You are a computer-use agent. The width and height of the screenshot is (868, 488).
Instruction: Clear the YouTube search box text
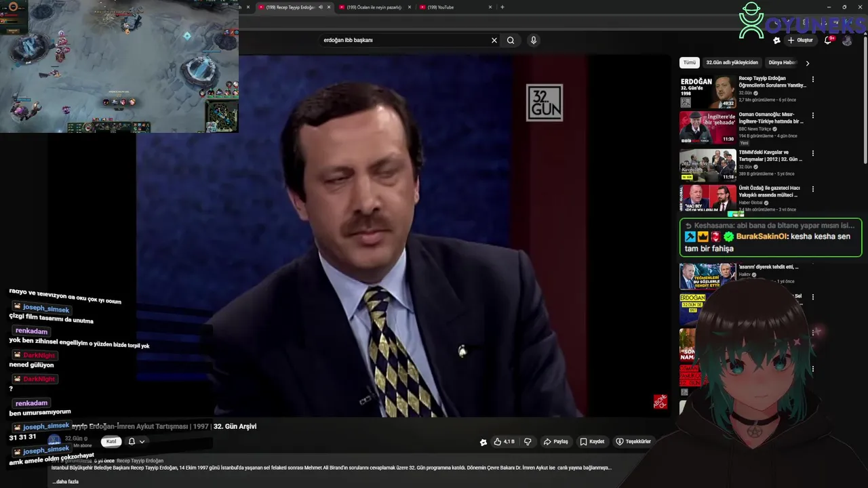(x=494, y=40)
